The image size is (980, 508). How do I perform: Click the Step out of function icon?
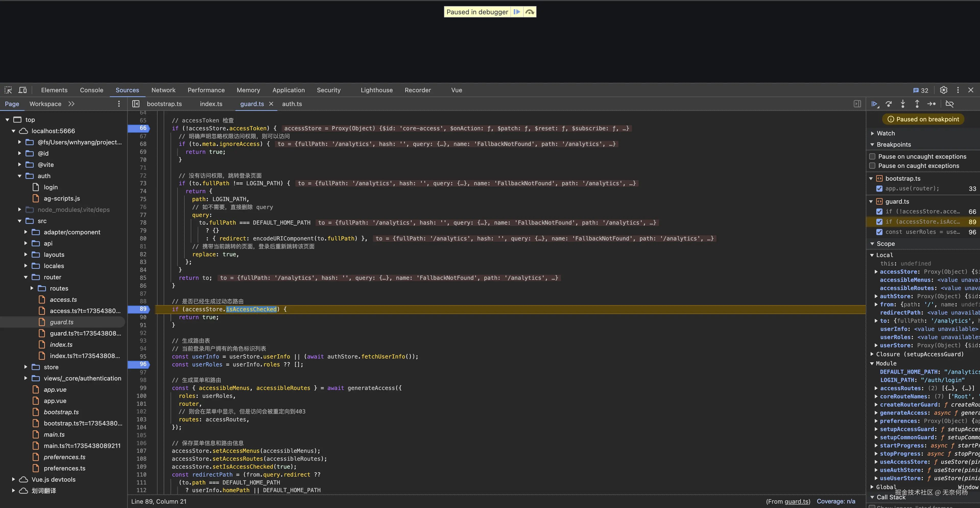coord(917,104)
